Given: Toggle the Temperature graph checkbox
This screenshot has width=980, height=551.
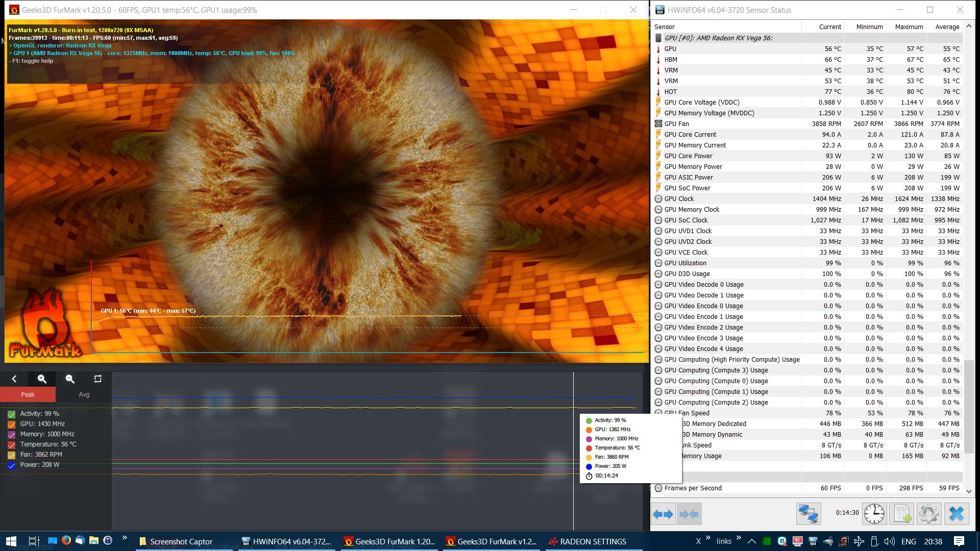Looking at the screenshot, I should point(11,444).
